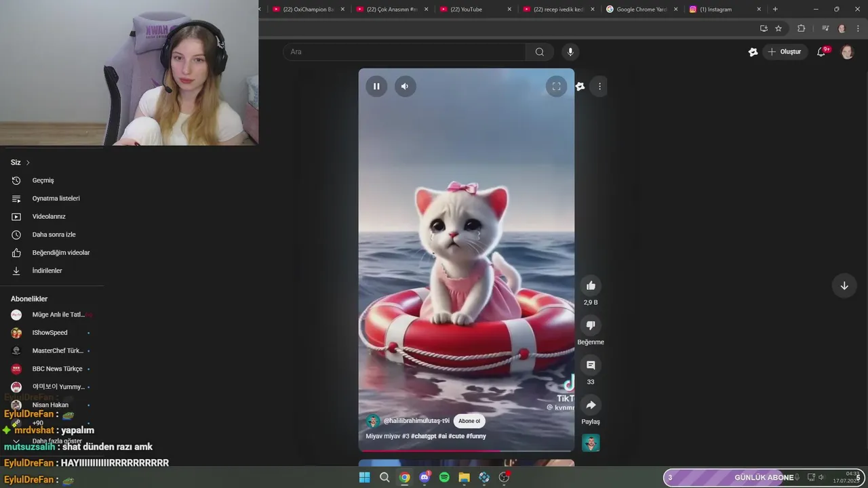The image size is (868, 488).
Task: Open channel @halilibrahimulutaş-t9i
Action: click(416, 421)
